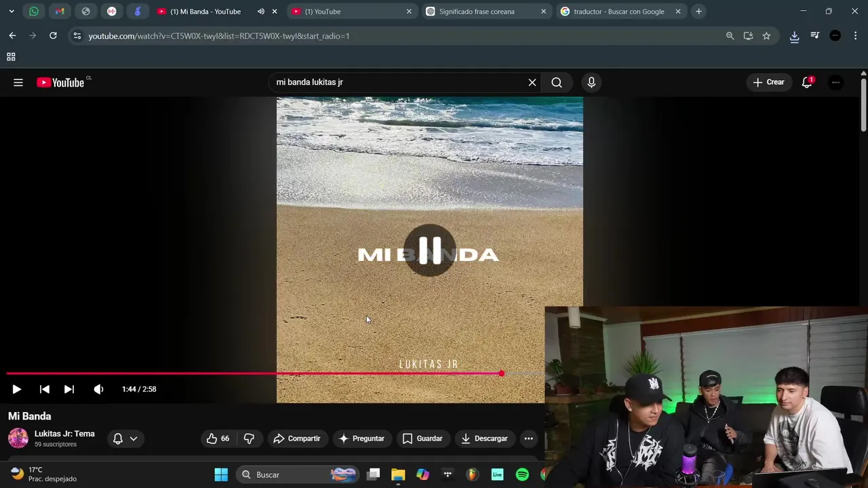Open the weather widget showing 17°C
This screenshot has width=868, height=488.
[x=45, y=474]
